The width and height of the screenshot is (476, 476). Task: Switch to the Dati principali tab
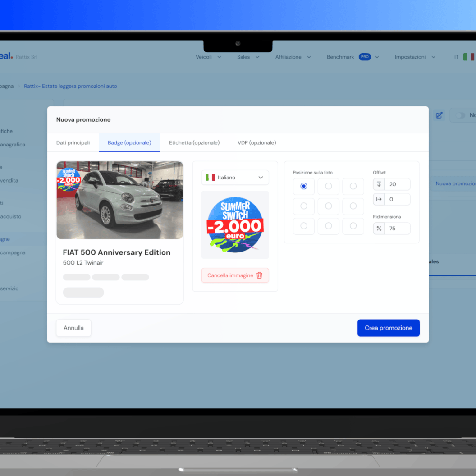pos(73,143)
